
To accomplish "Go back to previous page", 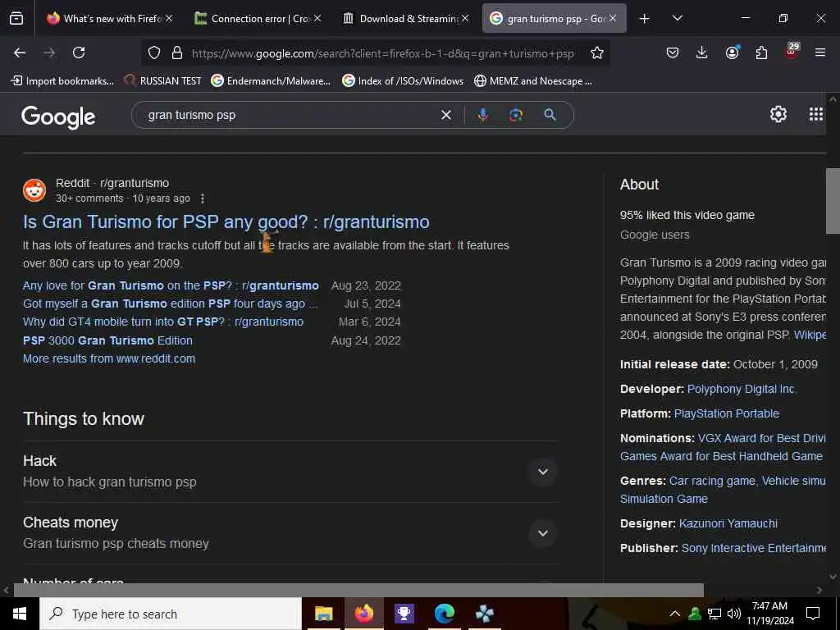I will point(20,52).
